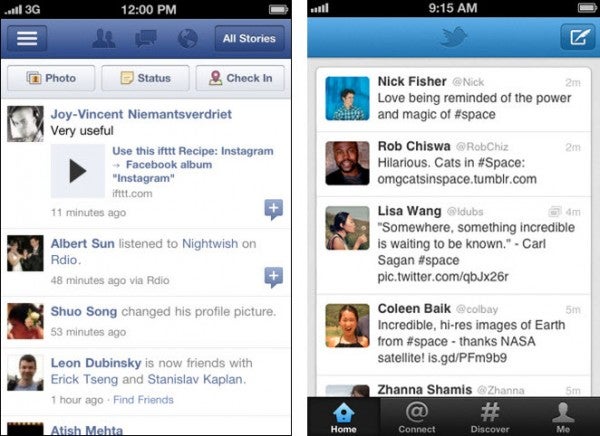The width and height of the screenshot is (600, 436).
Task: Play the ifttt Recipe video thumbnail
Action: coord(78,171)
